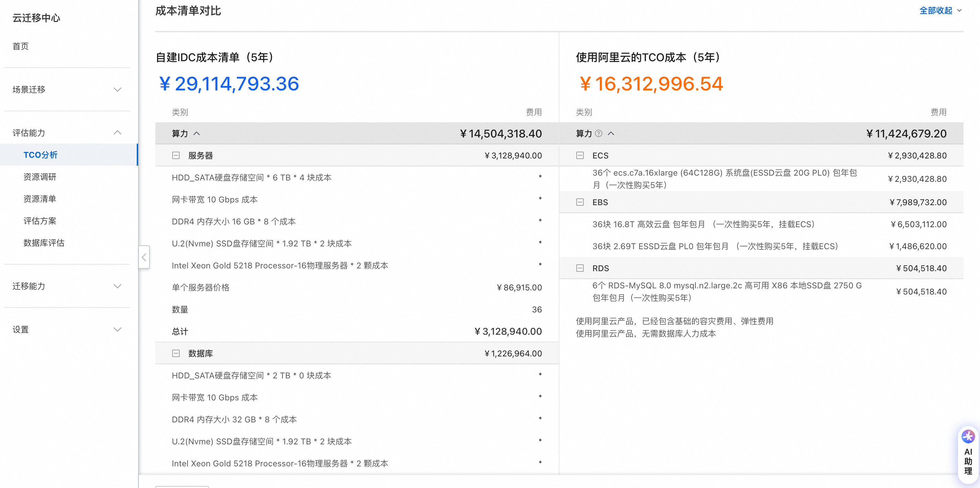Collapse the ECS row minus icon

pos(580,156)
